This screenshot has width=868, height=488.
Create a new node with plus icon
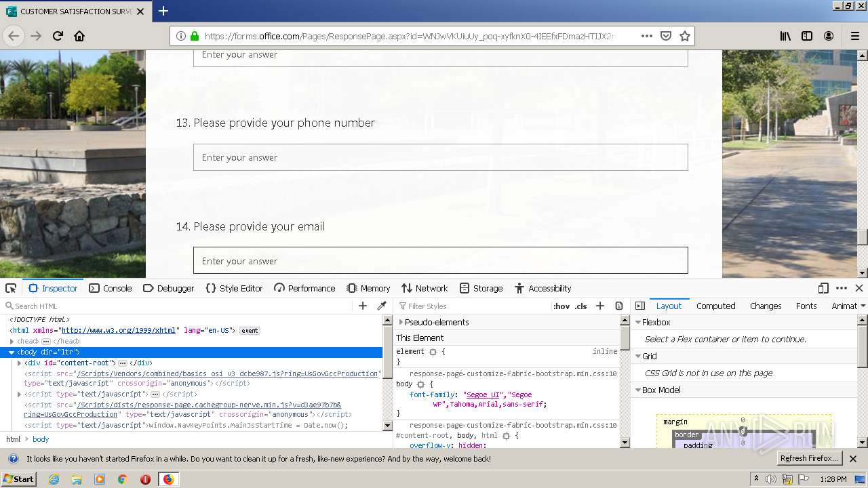tap(363, 306)
